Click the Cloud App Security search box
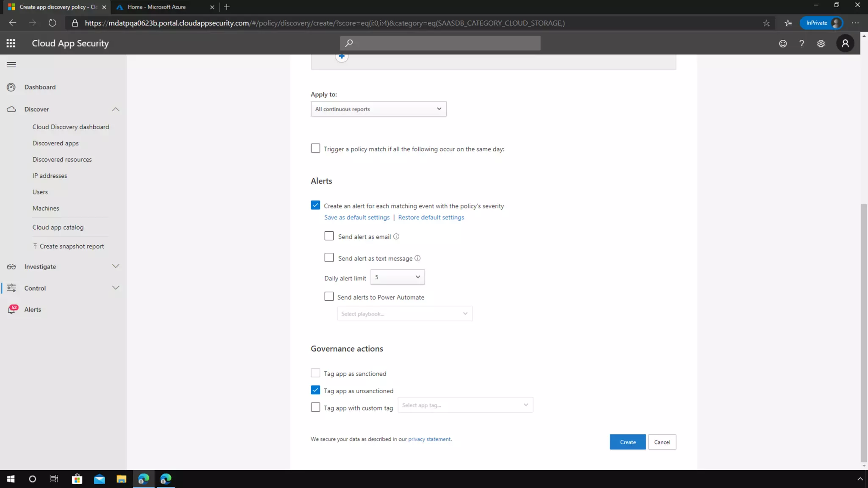868x488 pixels. click(440, 43)
